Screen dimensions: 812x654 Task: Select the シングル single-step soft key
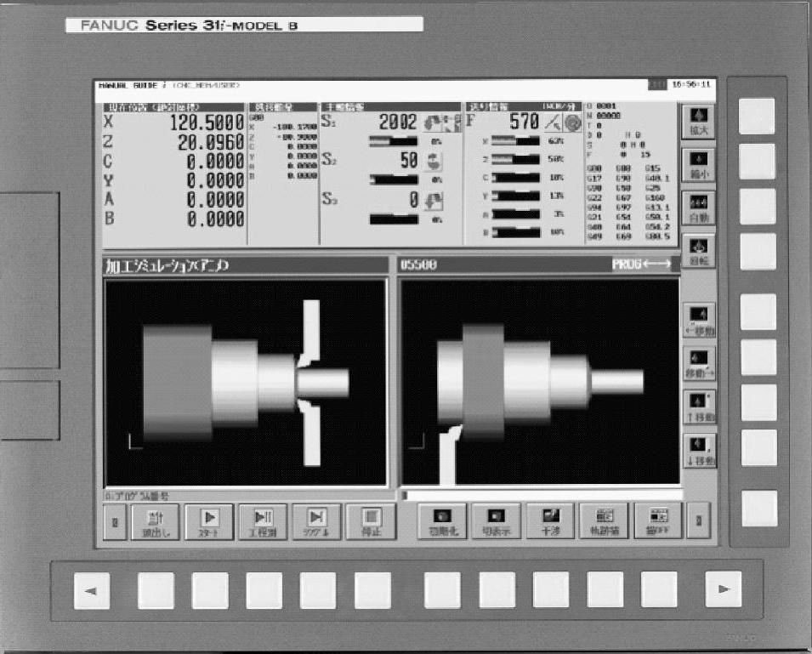[317, 522]
